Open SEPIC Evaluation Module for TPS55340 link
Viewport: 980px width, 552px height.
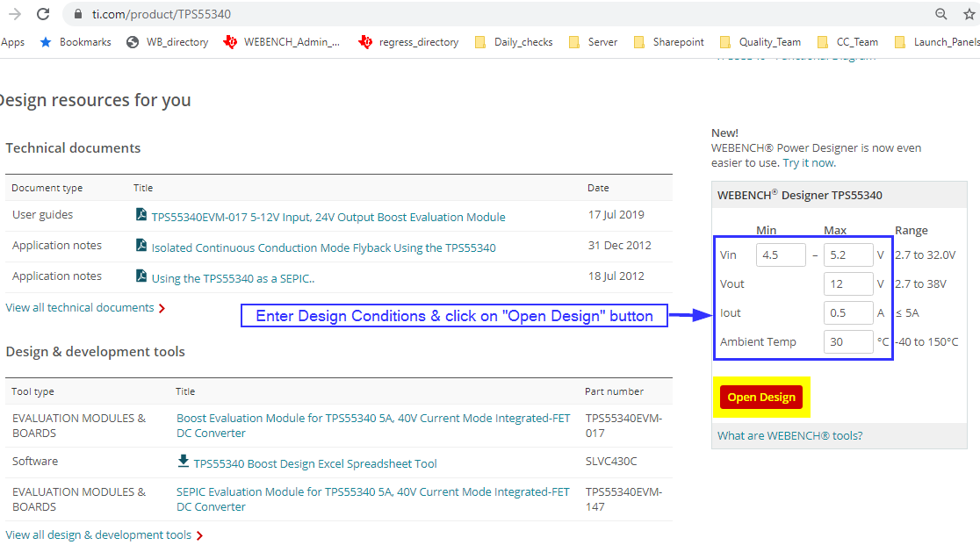(x=372, y=499)
